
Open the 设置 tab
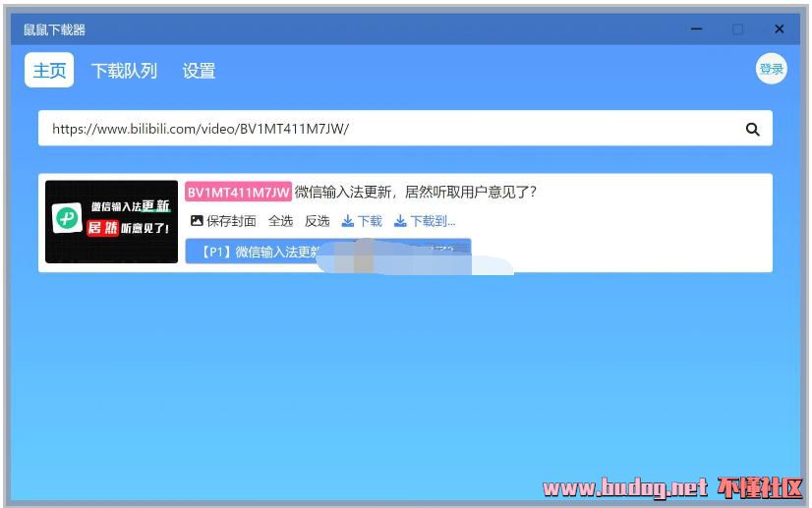tap(199, 71)
